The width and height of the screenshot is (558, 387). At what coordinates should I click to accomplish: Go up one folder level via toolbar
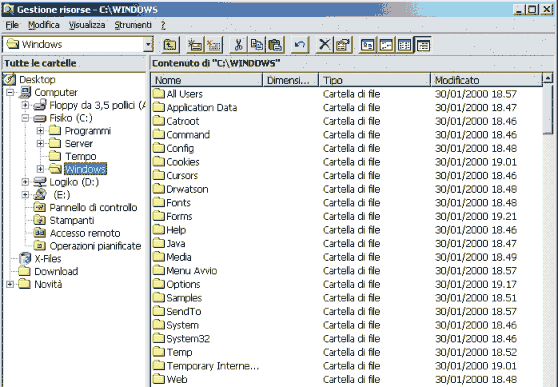[171, 45]
